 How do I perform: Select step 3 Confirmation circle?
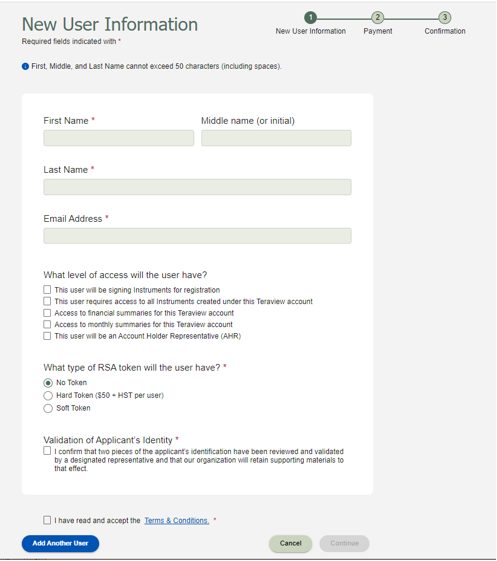pyautogui.click(x=445, y=18)
